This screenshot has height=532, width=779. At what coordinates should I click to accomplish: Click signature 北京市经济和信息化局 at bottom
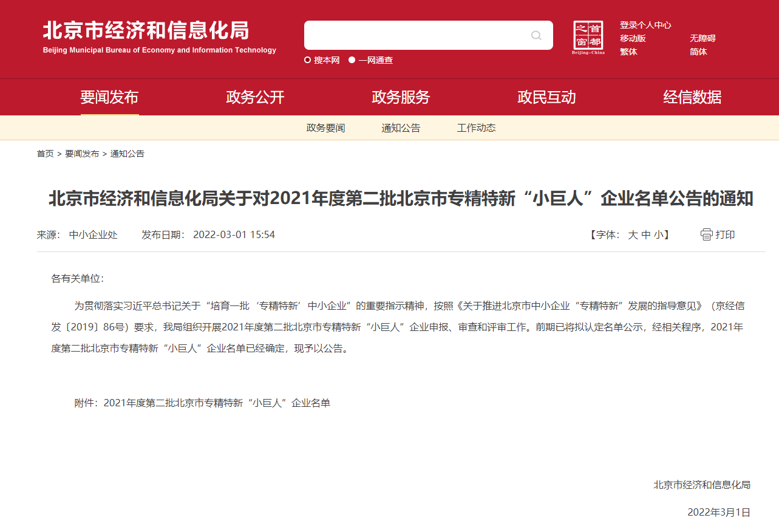[x=702, y=485]
